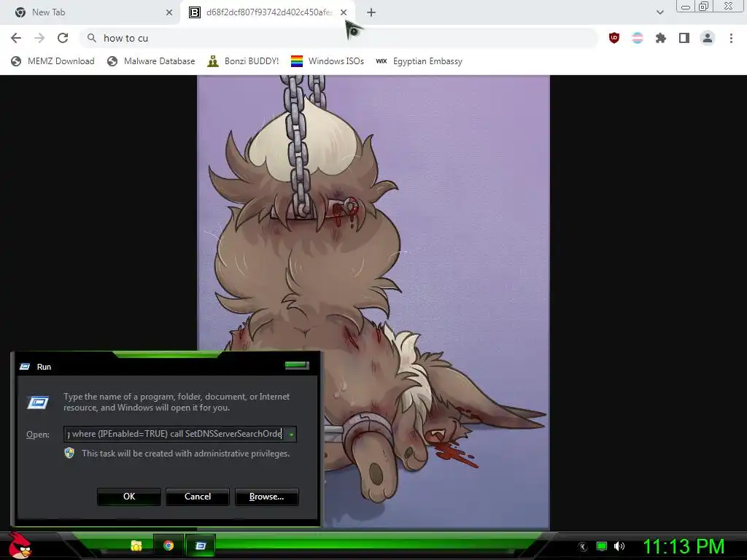This screenshot has width=747, height=560.
Task: Expand the Open field dropdown arrow
Action: (291, 435)
